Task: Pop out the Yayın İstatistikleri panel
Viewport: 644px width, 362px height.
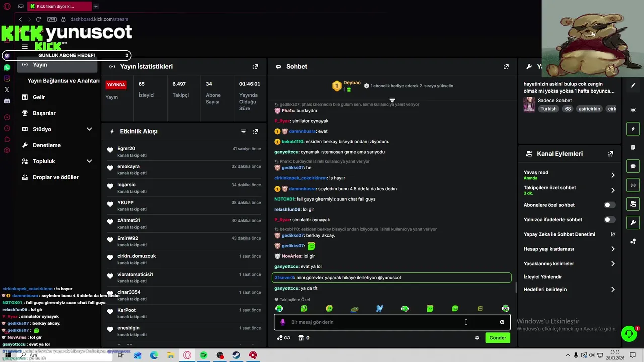Action: 256,66
